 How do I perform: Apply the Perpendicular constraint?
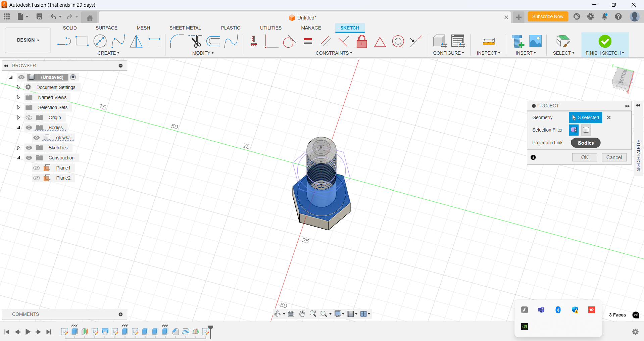click(x=344, y=41)
